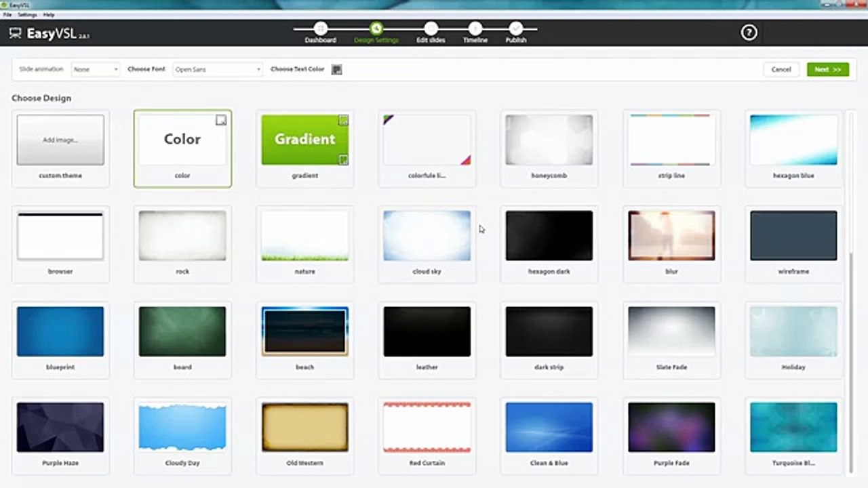Click the EasyVSL logo icon
This screenshot has width=868, height=488.
coord(15,33)
